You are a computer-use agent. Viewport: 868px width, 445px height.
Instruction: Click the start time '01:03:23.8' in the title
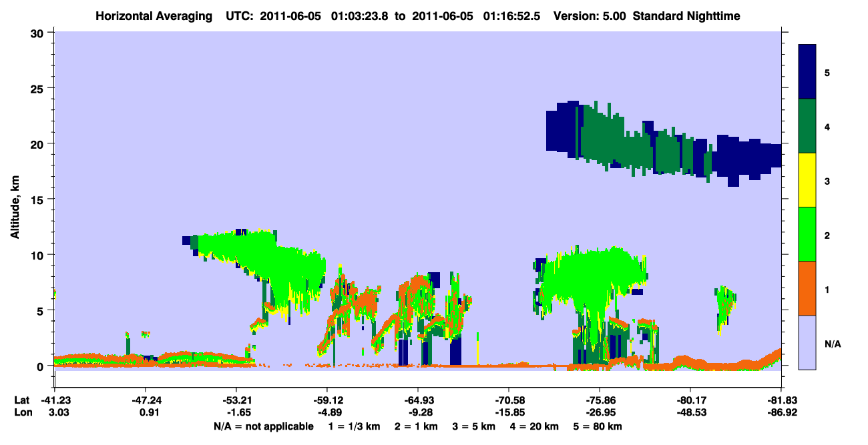363,15
